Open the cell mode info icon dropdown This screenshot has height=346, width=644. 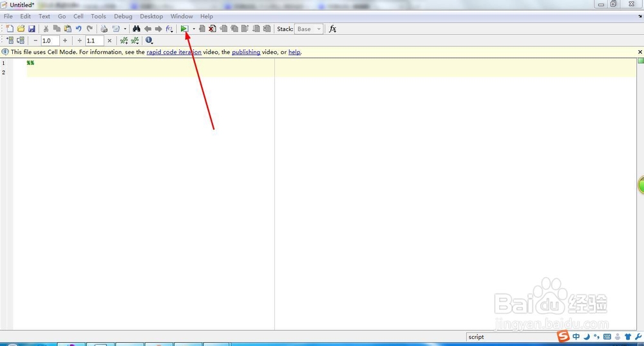(x=149, y=40)
